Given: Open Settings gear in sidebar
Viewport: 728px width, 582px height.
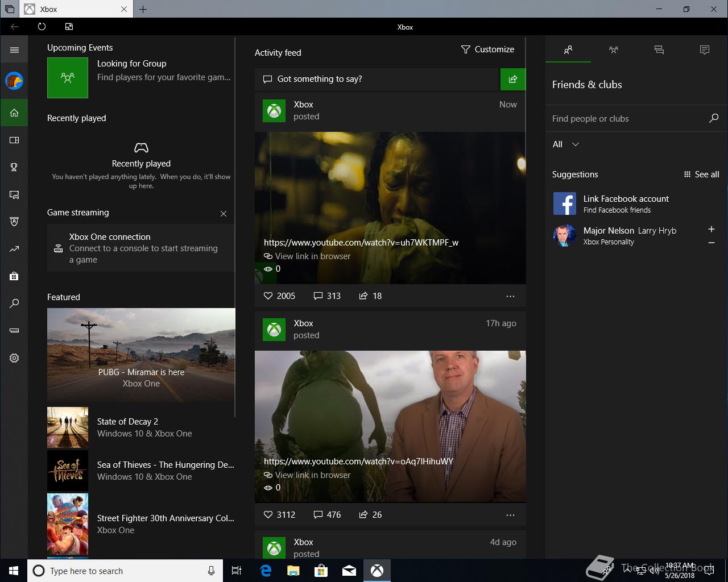Looking at the screenshot, I should (x=14, y=358).
